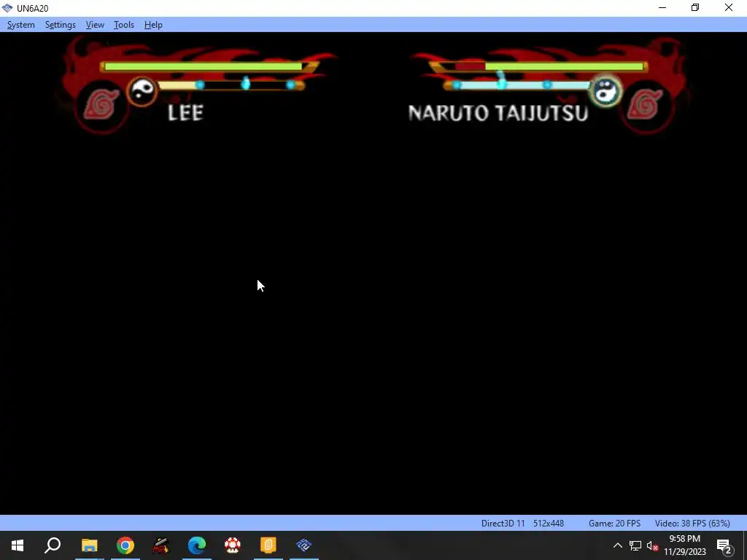The height and width of the screenshot is (560, 747).
Task: Click the 512x448 resolution status
Action: (549, 524)
